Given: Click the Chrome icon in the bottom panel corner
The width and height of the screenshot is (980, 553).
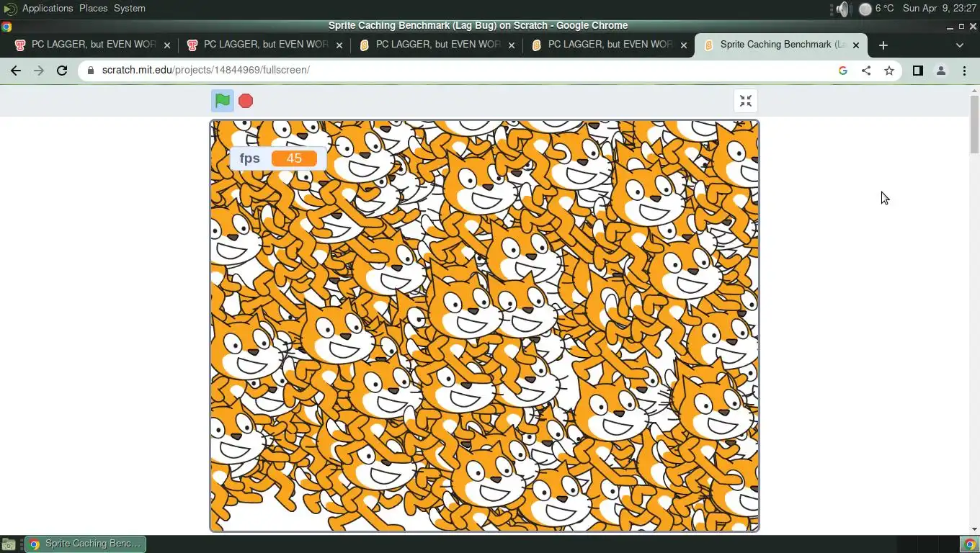Looking at the screenshot, I should pos(970,544).
